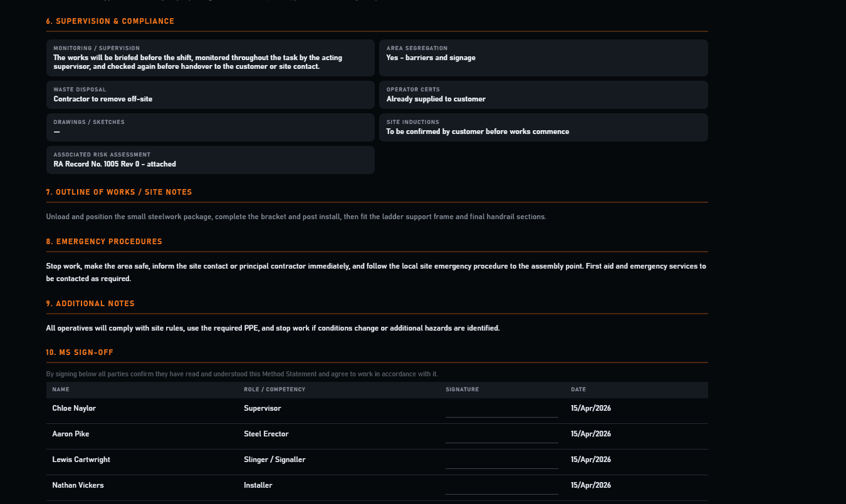Image resolution: width=846 pixels, height=504 pixels.
Task: Open the Drawings / Sketches field
Action: (210, 127)
